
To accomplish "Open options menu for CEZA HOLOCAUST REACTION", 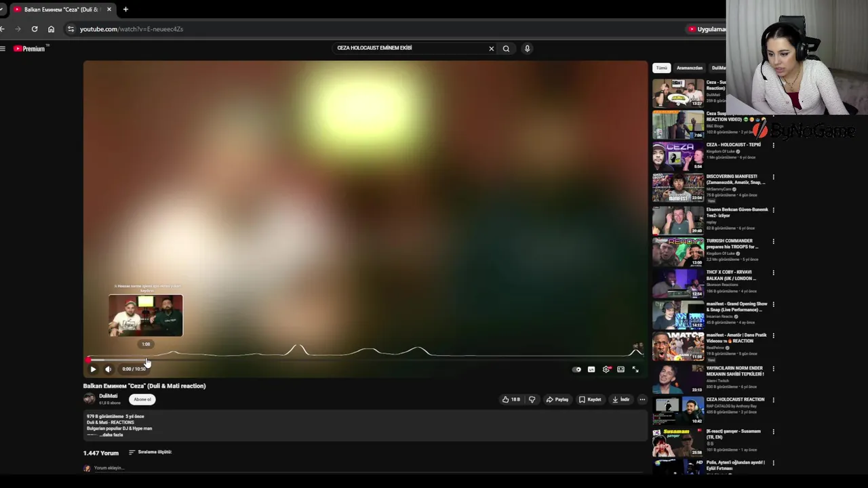I will click(773, 400).
